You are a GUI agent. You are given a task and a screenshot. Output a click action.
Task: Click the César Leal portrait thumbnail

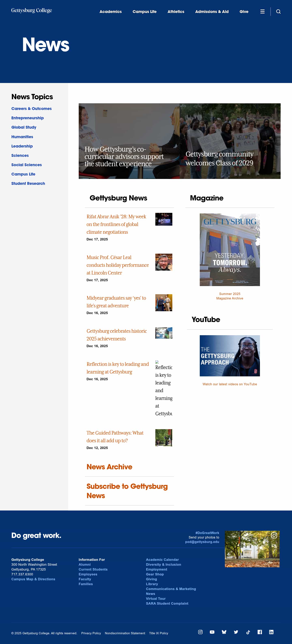[164, 262]
